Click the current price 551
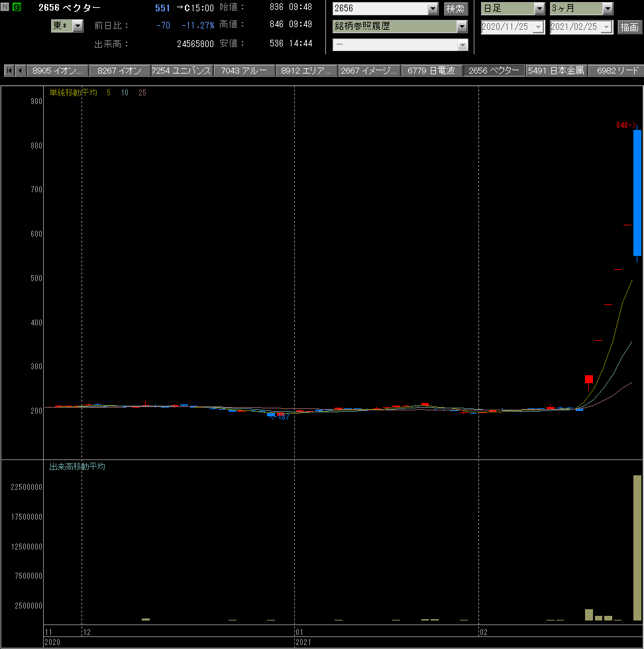 click(x=162, y=8)
